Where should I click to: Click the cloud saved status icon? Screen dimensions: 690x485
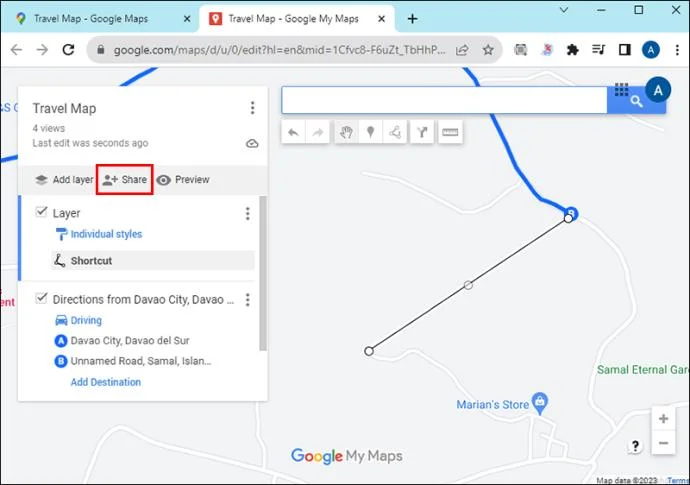(x=252, y=143)
